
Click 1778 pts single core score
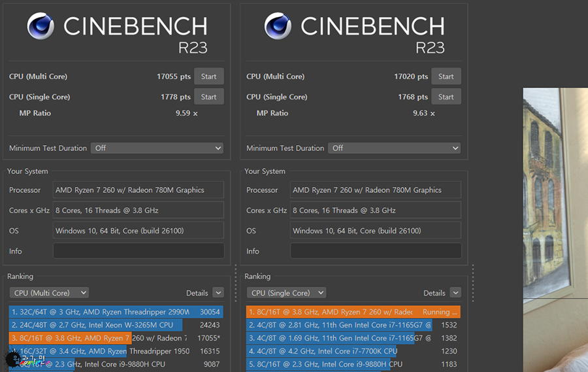coord(176,97)
